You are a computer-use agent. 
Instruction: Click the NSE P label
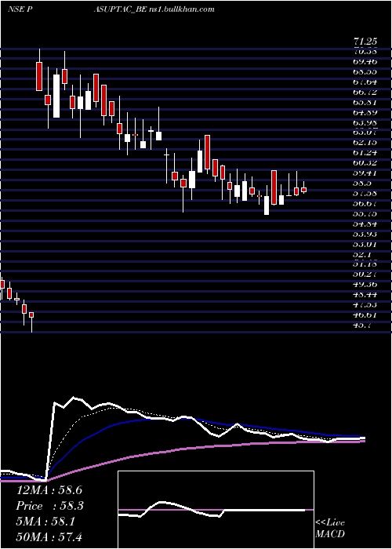pos(20,9)
